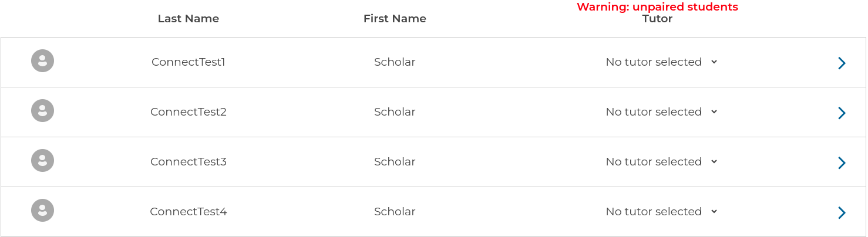Click the avatar icon for ConnectTest1
Image resolution: width=868 pixels, height=237 pixels.
[x=42, y=61]
